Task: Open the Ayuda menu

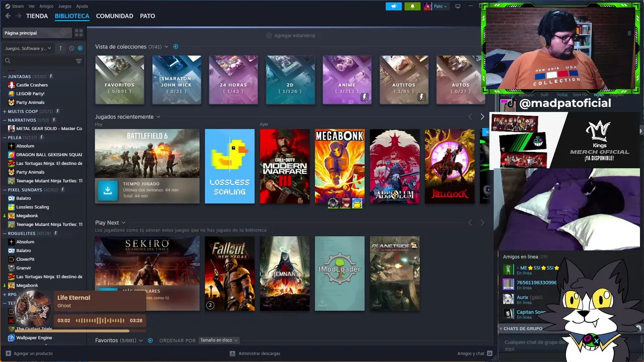Action: (x=82, y=6)
